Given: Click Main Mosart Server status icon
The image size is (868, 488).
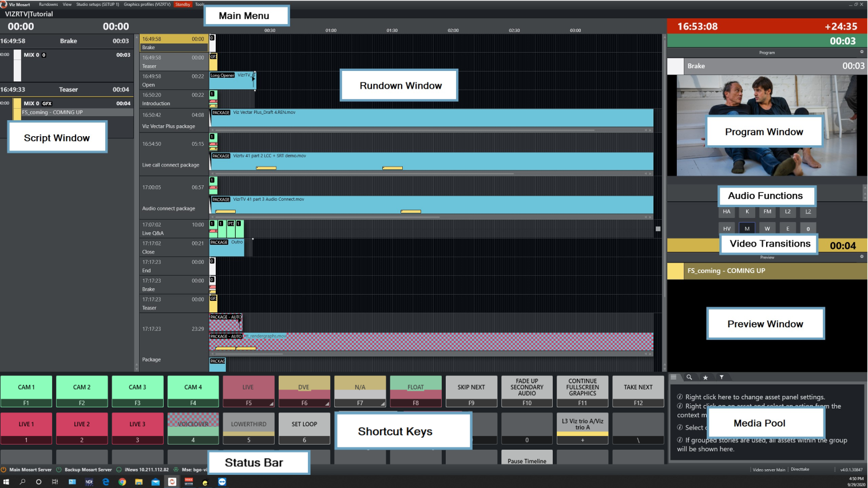Looking at the screenshot, I should (3, 470).
